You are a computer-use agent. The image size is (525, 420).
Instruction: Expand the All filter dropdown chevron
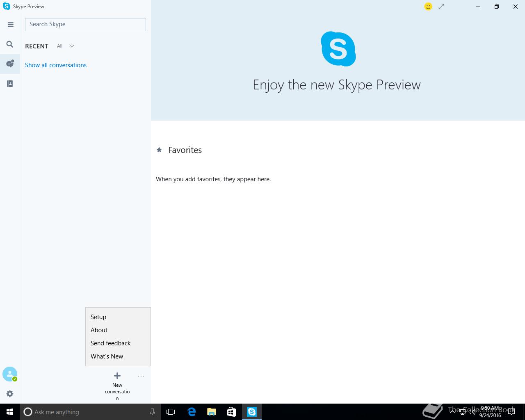coord(72,46)
